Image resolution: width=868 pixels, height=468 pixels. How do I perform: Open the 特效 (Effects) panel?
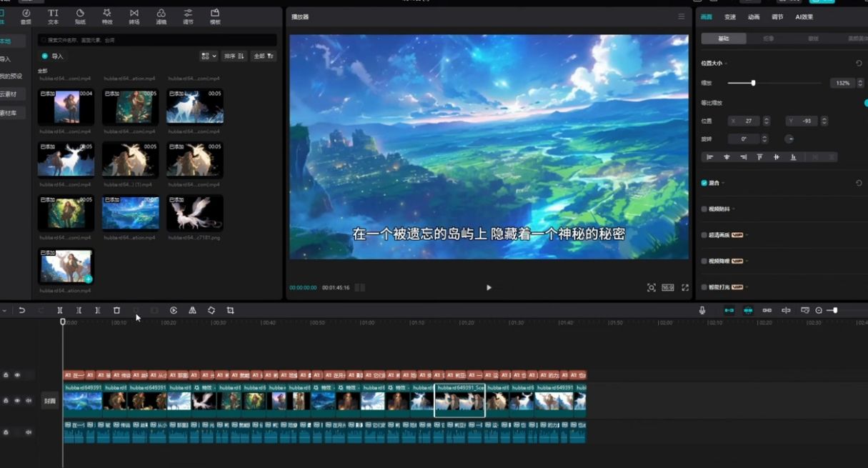point(107,16)
